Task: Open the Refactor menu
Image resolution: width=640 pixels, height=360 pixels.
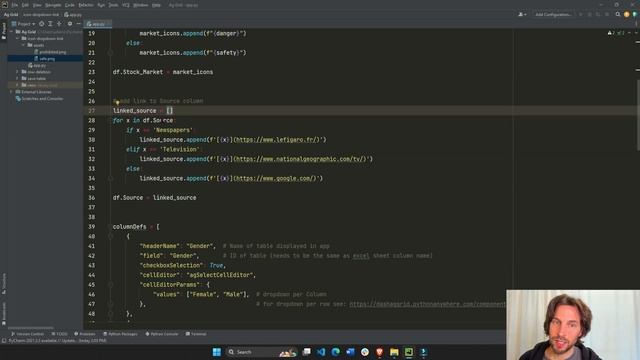Action: coord(86,5)
